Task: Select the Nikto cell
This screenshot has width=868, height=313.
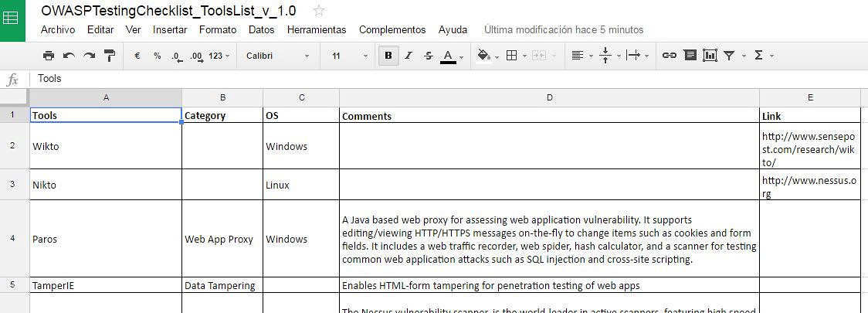Action: click(x=106, y=185)
